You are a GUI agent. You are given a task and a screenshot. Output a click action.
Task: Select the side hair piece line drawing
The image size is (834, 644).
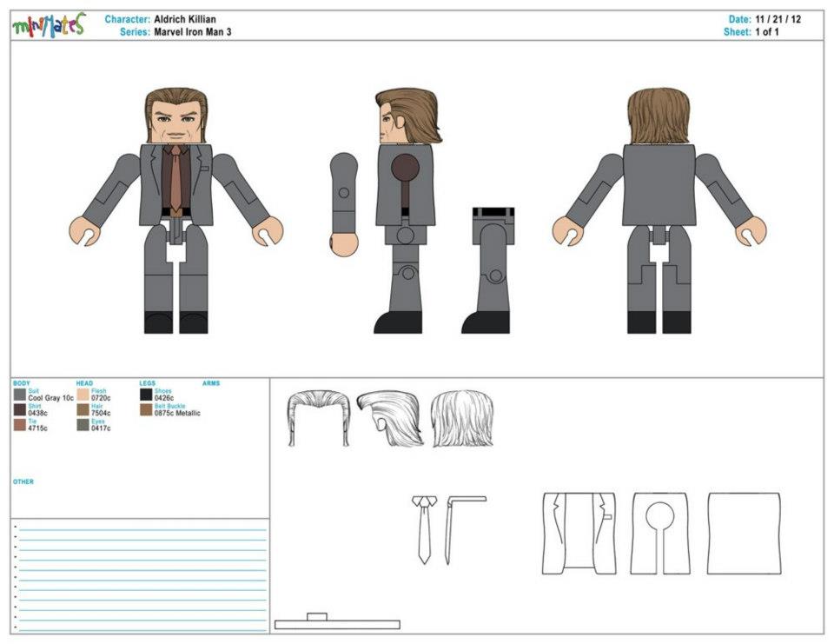coord(390,419)
